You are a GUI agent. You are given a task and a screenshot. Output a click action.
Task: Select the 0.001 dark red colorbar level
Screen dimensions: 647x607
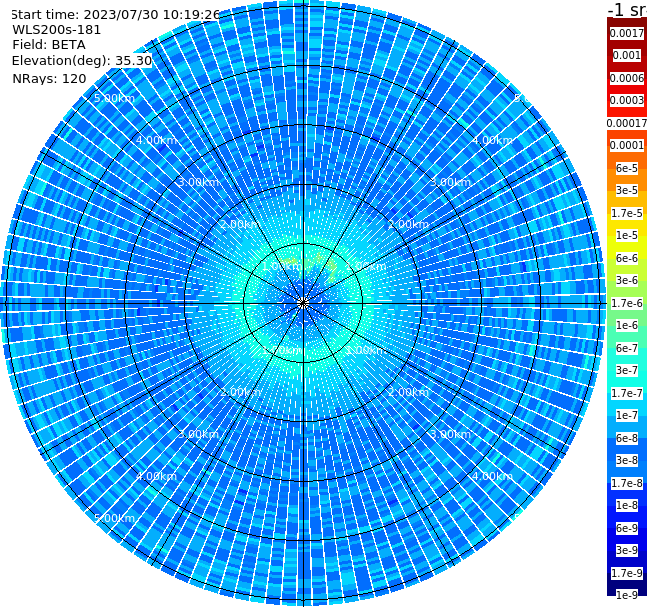pos(627,55)
